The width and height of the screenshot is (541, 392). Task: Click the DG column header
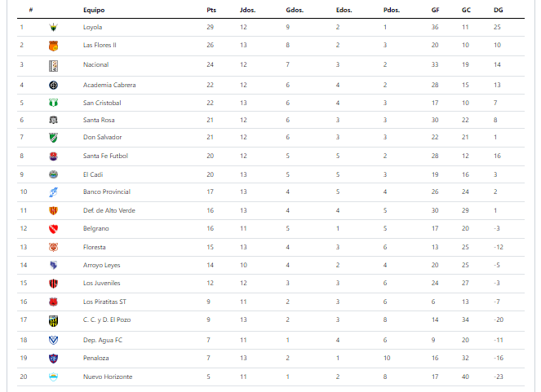coord(498,10)
